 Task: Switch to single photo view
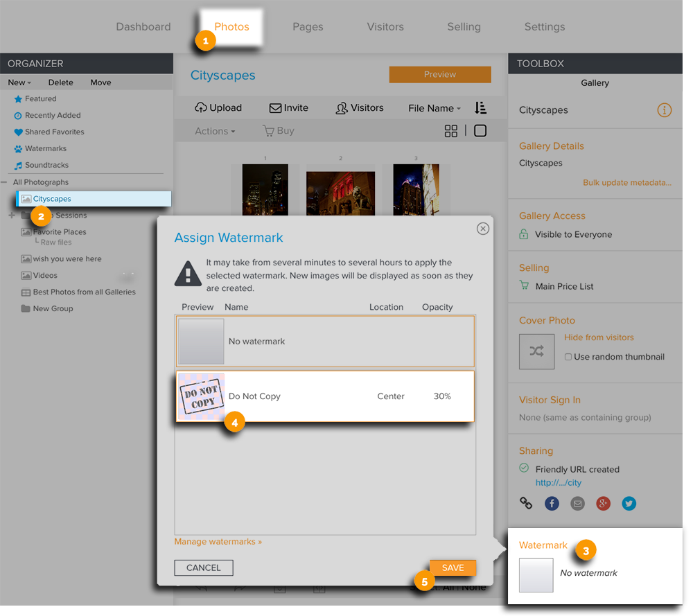coord(480,131)
